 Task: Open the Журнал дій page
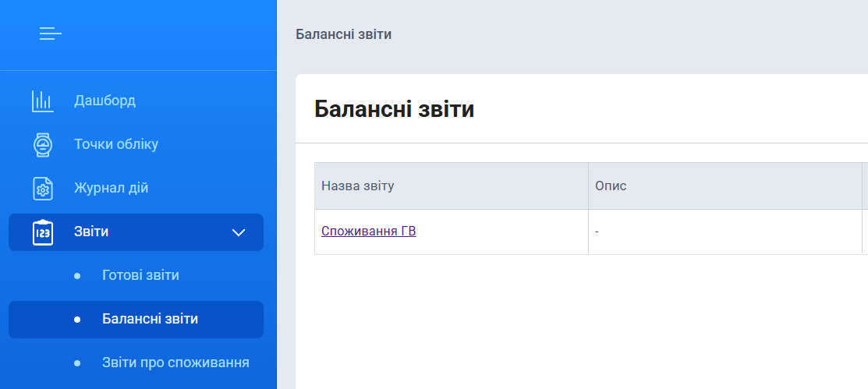(111, 188)
